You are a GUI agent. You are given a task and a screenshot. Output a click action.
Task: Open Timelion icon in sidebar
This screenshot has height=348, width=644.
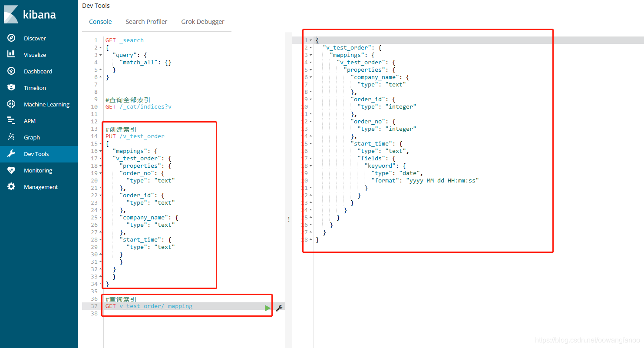11,88
